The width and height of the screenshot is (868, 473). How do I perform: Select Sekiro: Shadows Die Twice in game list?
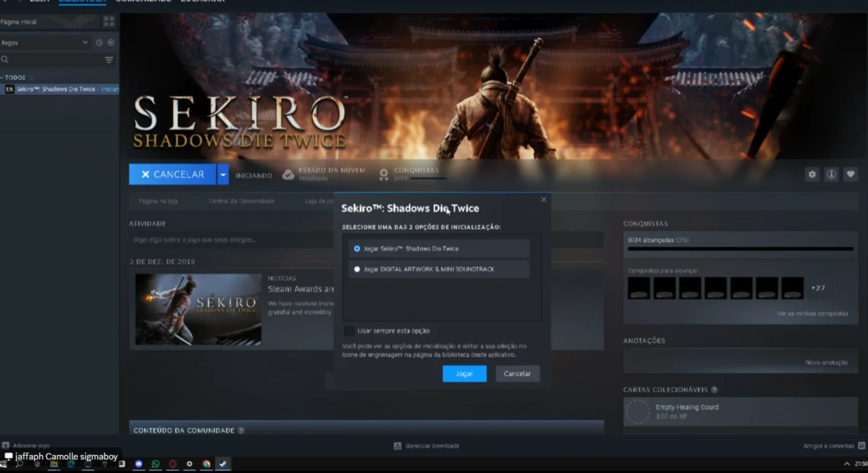point(60,89)
